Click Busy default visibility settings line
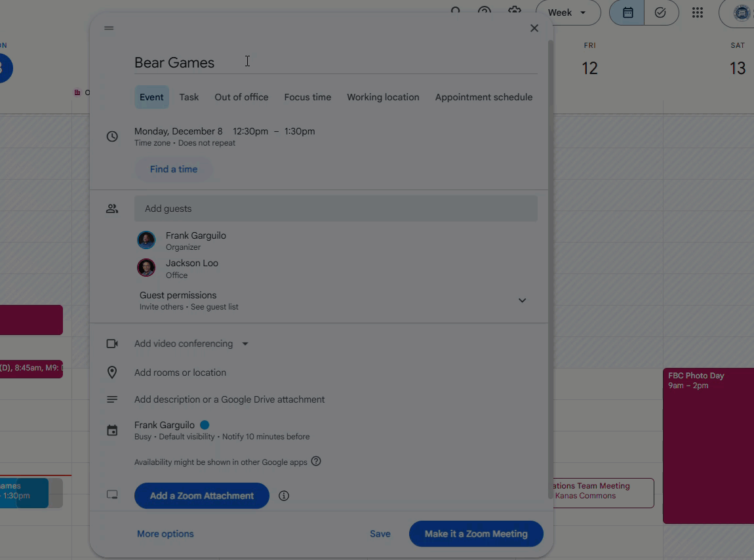Image resolution: width=754 pixels, height=560 pixels. point(222,437)
